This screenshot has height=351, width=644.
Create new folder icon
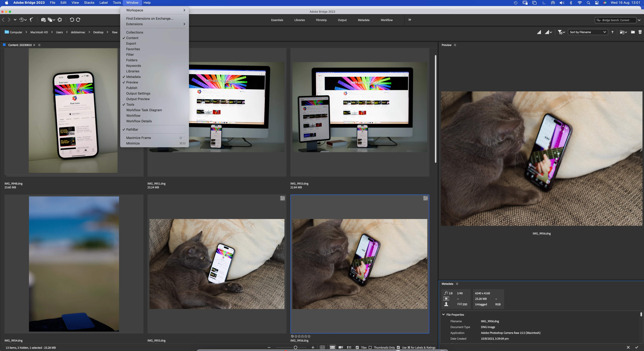pos(633,32)
